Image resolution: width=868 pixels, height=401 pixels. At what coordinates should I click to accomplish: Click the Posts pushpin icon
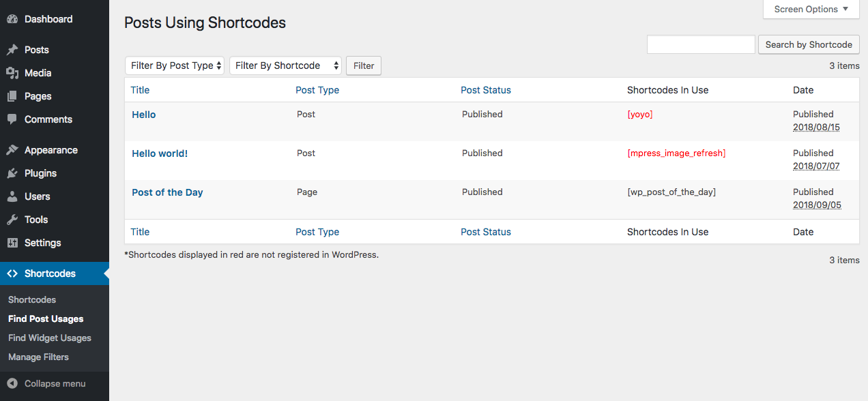pyautogui.click(x=12, y=50)
